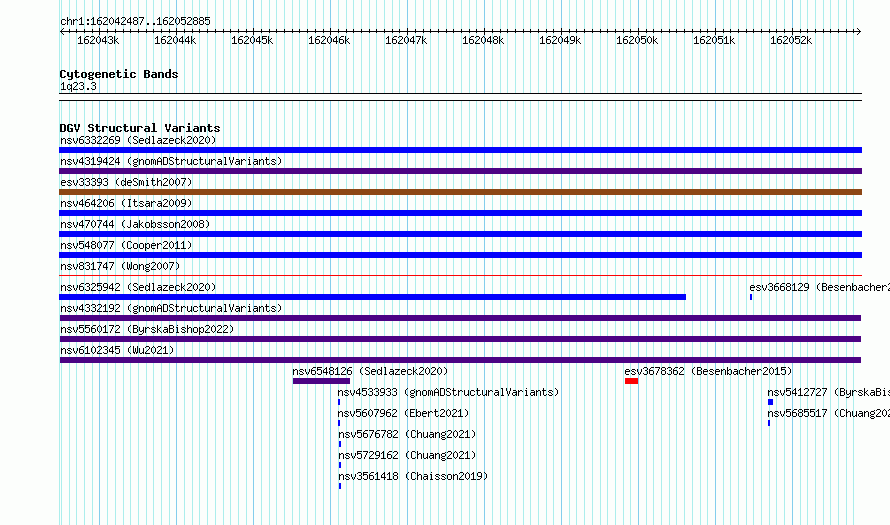This screenshot has width=890, height=525.
Task: Select nsv6325942 (Sedlazeck2020) label
Action: [138, 287]
